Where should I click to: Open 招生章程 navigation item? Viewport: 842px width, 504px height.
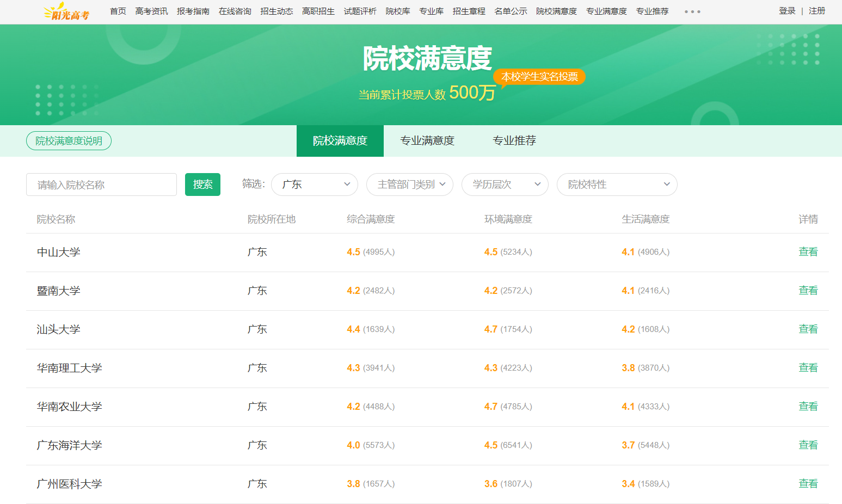[469, 11]
